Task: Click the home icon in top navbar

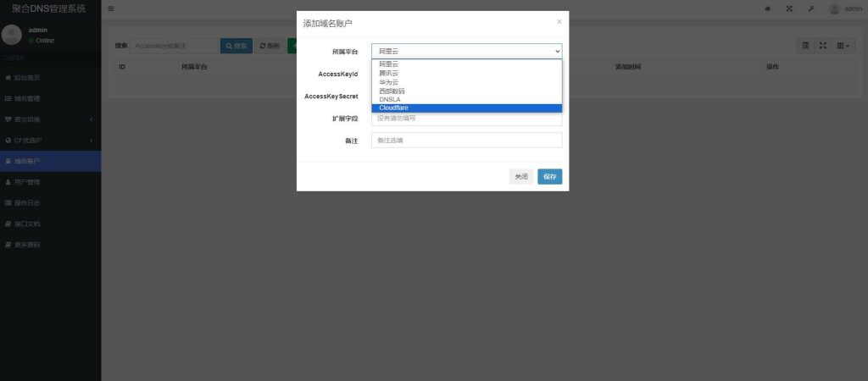Action: click(x=768, y=8)
